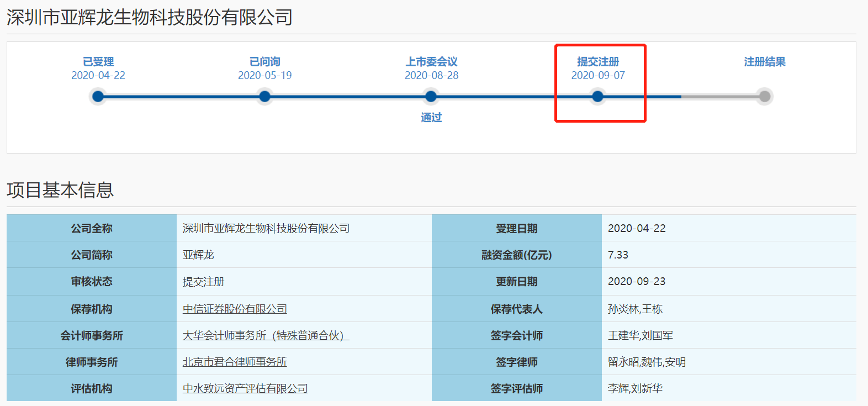
Task: Select the gray 注册结果 timeline dot
Action: 764,97
